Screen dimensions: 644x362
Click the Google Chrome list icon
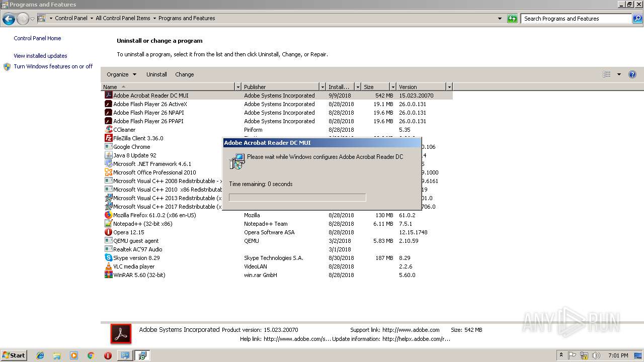pyautogui.click(x=108, y=147)
